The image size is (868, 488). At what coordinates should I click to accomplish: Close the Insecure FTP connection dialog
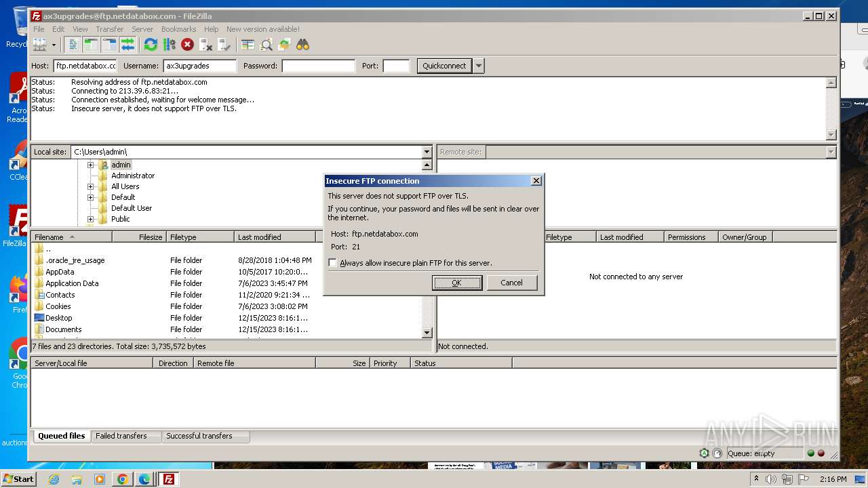pyautogui.click(x=536, y=181)
